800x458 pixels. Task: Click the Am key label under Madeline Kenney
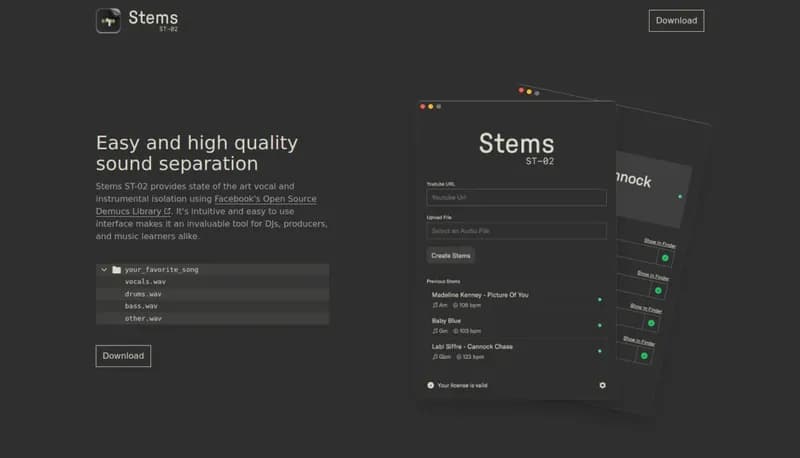point(440,305)
